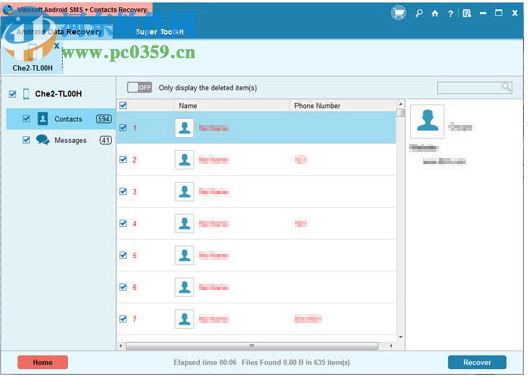Click avatar of contact row 3
Viewport: 528px width, 378px height.
[x=184, y=192]
